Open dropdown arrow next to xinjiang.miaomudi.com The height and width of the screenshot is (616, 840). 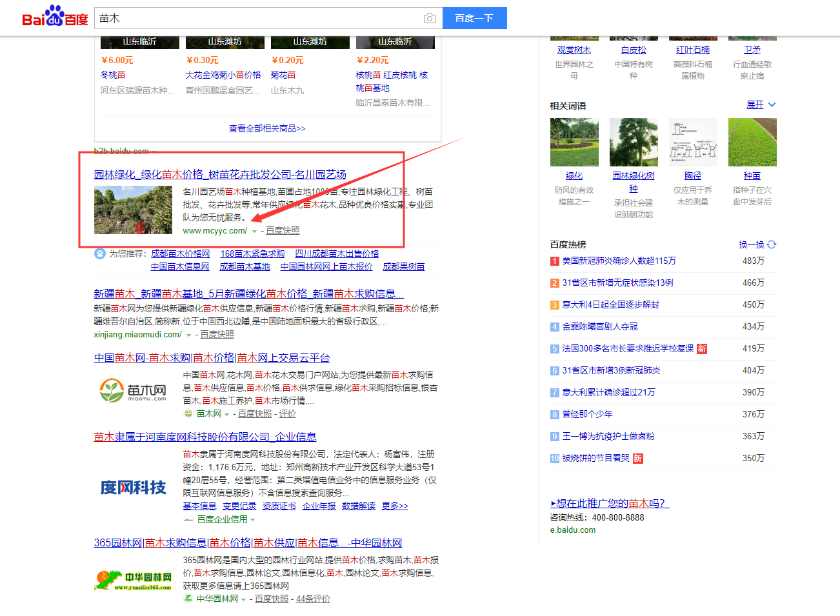tap(188, 335)
